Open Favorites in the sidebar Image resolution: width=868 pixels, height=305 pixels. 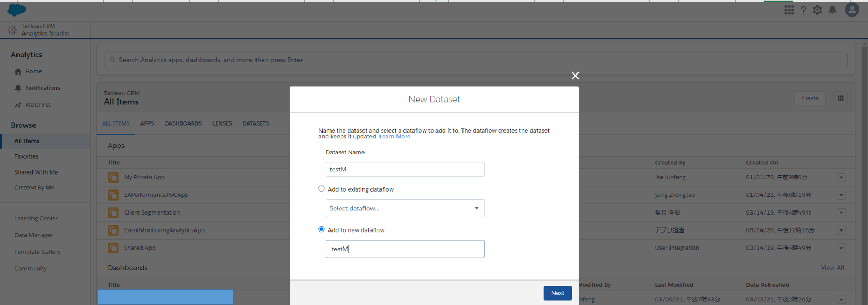(x=26, y=156)
